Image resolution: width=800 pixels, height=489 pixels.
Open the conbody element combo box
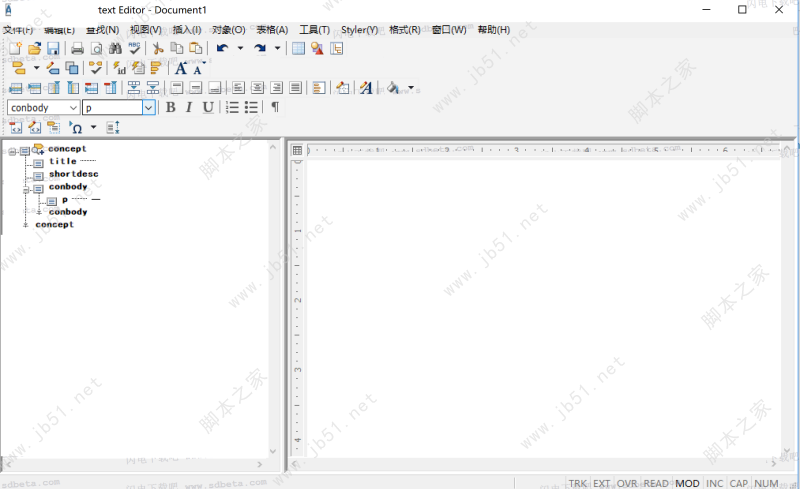point(43,108)
